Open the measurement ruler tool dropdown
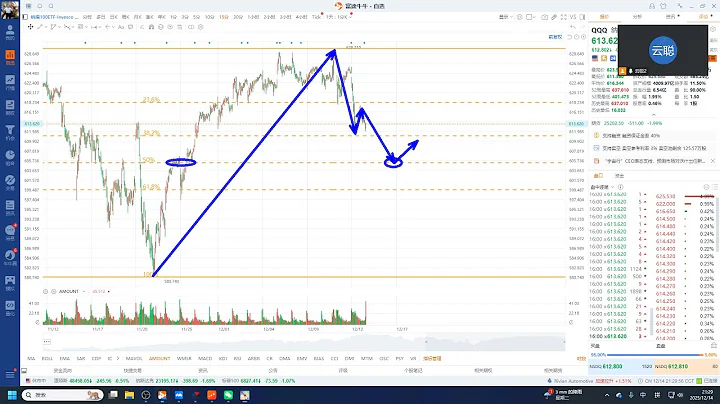Image resolution: width=720 pixels, height=404 pixels. click(96, 27)
